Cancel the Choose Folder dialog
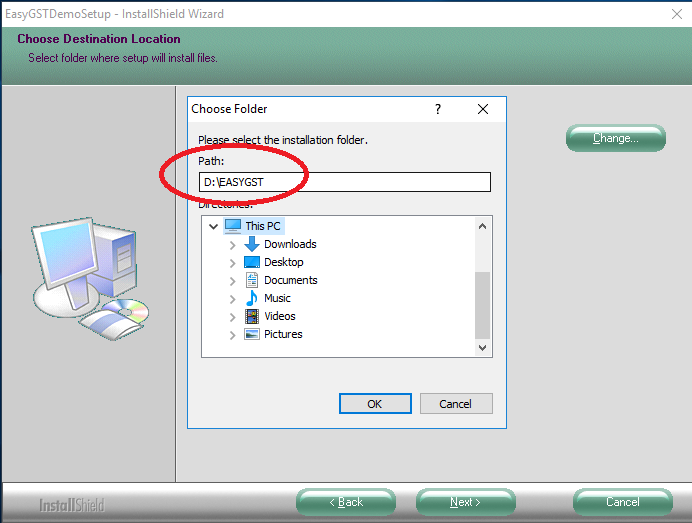692x523 pixels. tap(455, 404)
